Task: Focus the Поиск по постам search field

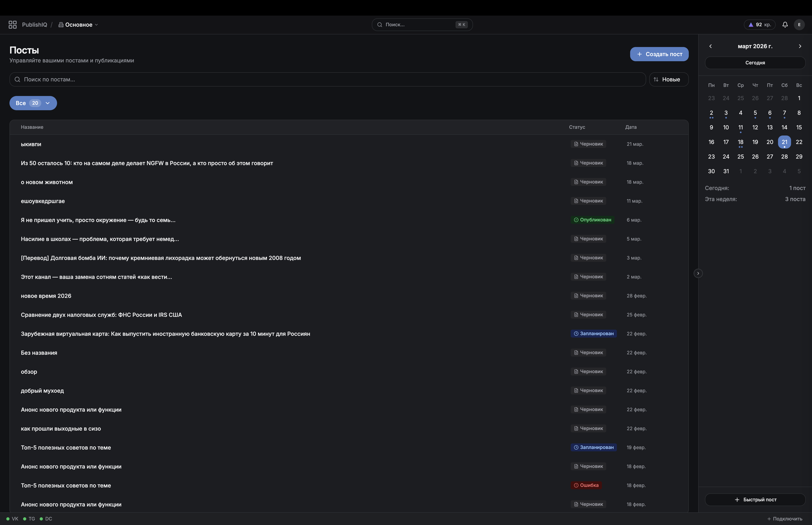Action: pos(327,79)
